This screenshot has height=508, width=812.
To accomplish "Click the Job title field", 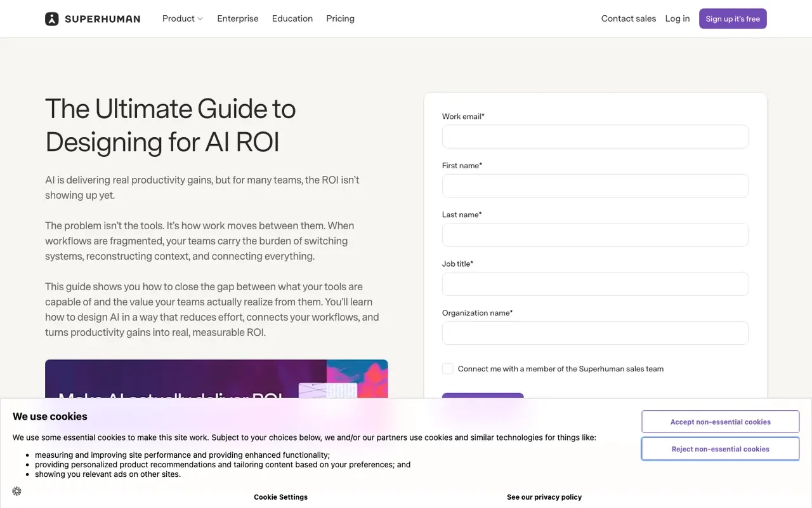I will (595, 284).
